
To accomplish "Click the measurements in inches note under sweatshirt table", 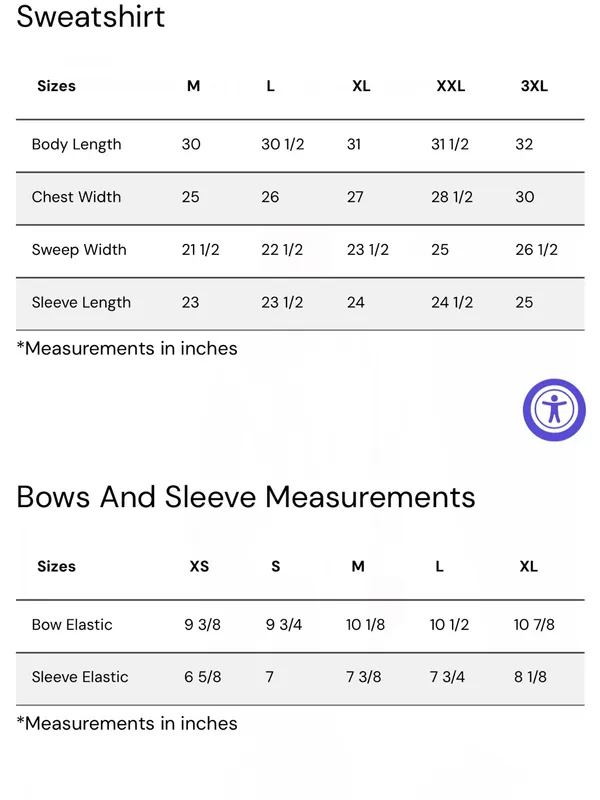I will point(127,348).
